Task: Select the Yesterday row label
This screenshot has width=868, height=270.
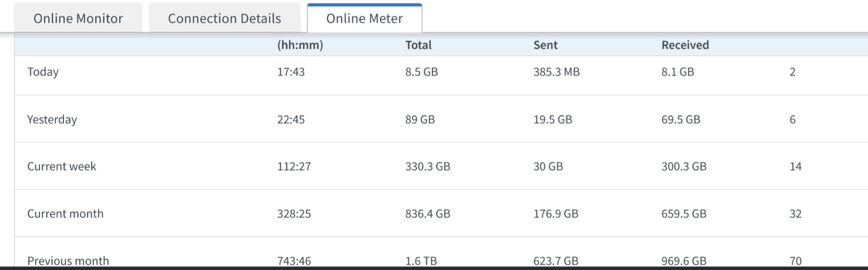Action: (52, 119)
